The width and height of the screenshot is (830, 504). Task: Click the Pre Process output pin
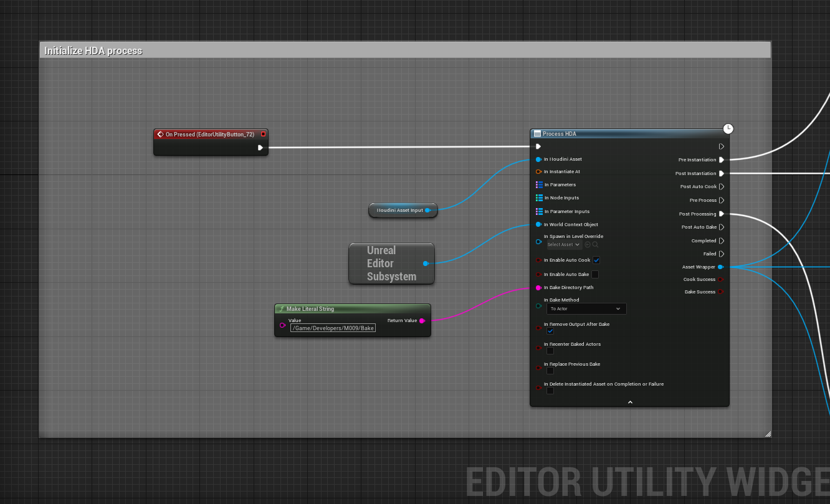coord(721,201)
